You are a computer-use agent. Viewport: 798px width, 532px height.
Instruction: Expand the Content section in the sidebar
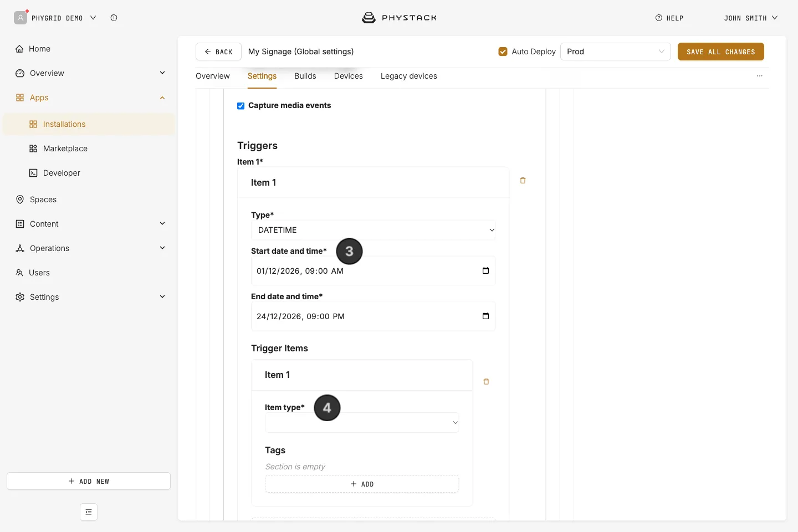[162, 224]
